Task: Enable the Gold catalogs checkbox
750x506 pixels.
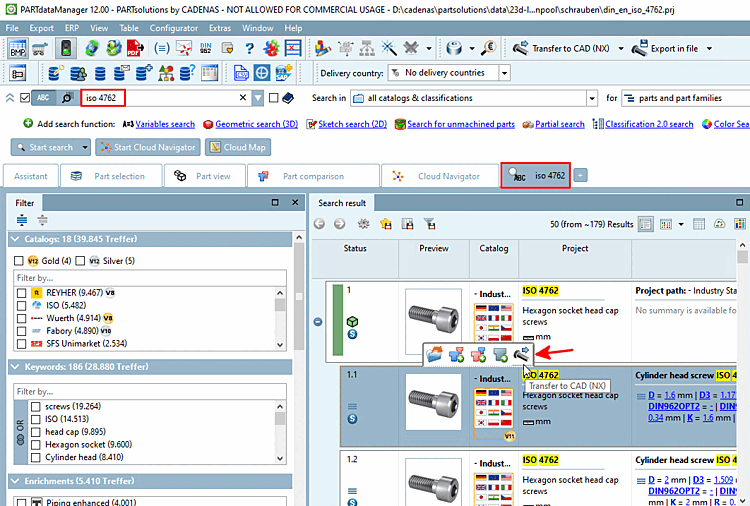Action: (x=20, y=261)
